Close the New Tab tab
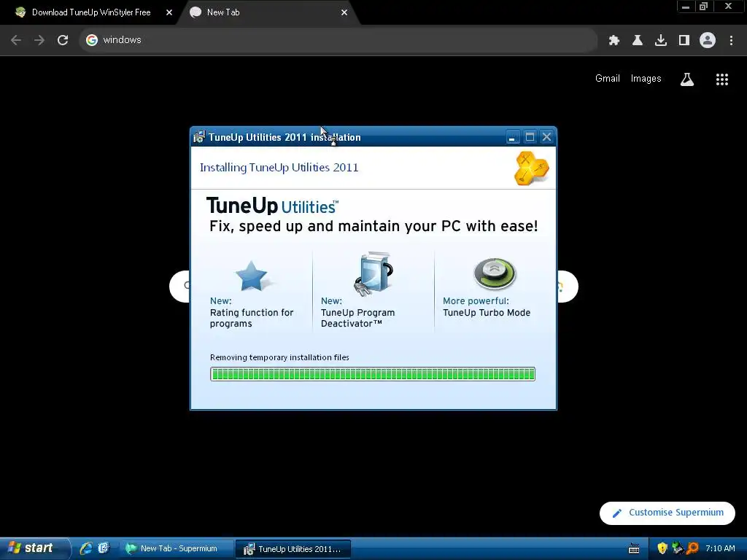The image size is (747, 560). coord(344,13)
